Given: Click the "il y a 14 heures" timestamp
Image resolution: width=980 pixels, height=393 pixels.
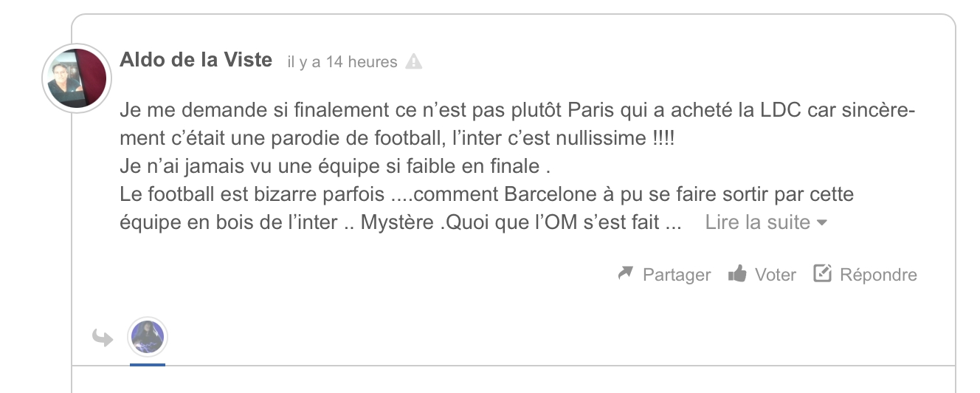Looking at the screenshot, I should tap(342, 62).
